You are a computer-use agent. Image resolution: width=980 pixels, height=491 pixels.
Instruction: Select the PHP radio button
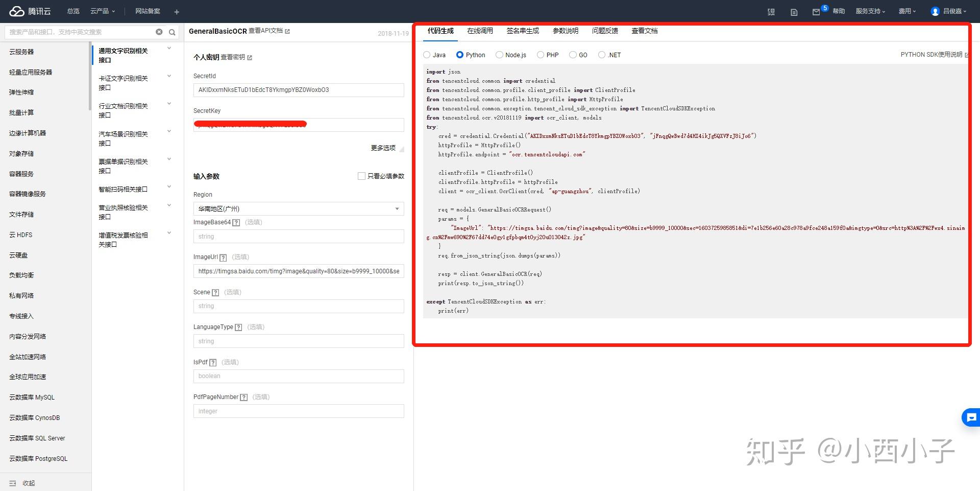point(540,55)
